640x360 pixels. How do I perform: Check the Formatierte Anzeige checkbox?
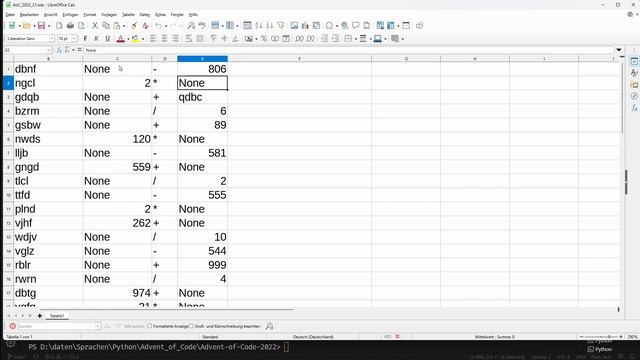149,326
